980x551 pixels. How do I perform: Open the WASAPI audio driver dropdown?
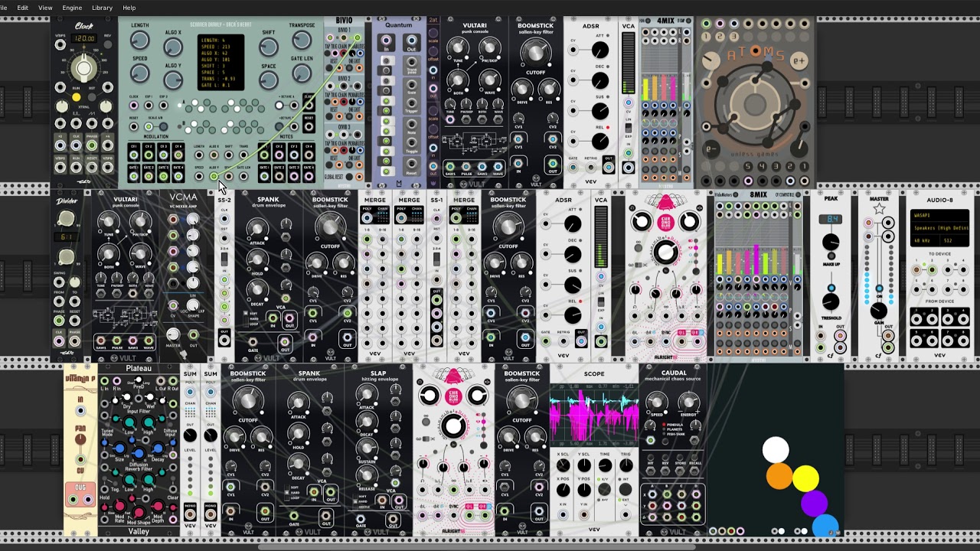(x=939, y=215)
